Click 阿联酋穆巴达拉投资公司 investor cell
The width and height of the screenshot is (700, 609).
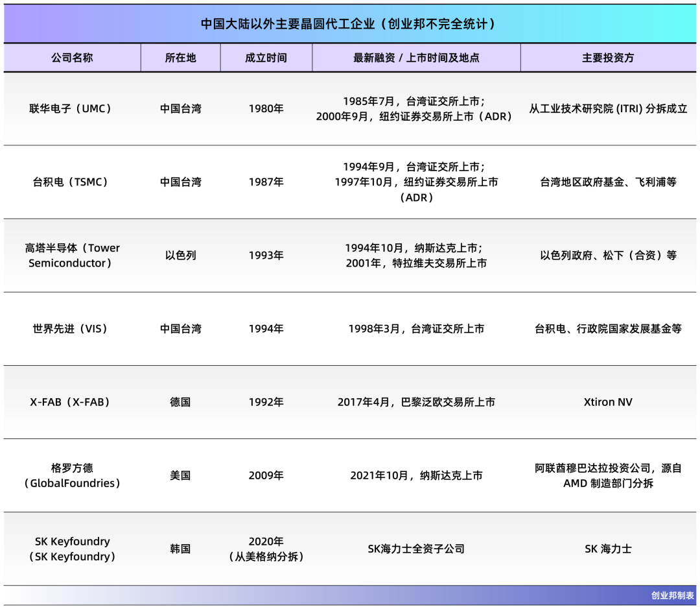pos(608,475)
